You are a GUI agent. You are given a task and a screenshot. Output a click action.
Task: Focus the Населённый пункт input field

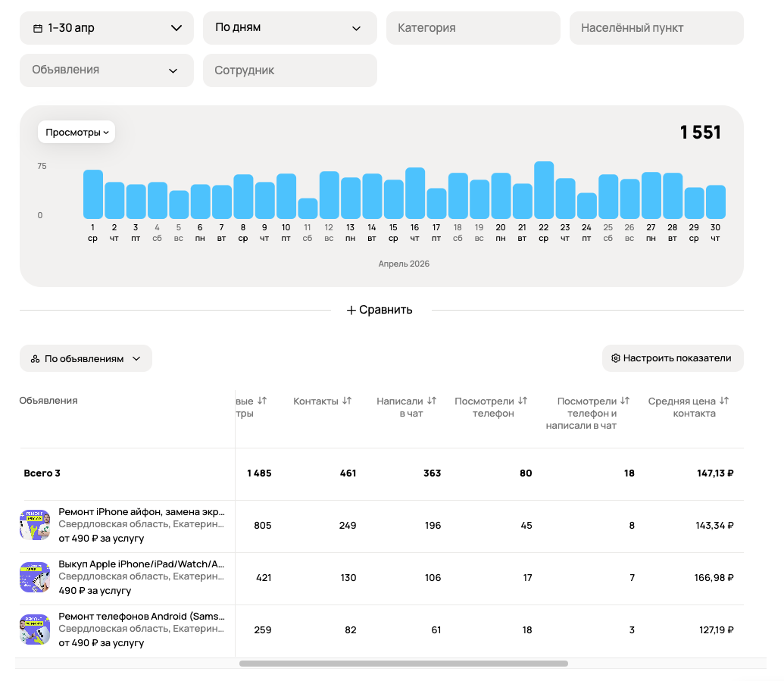tap(657, 28)
